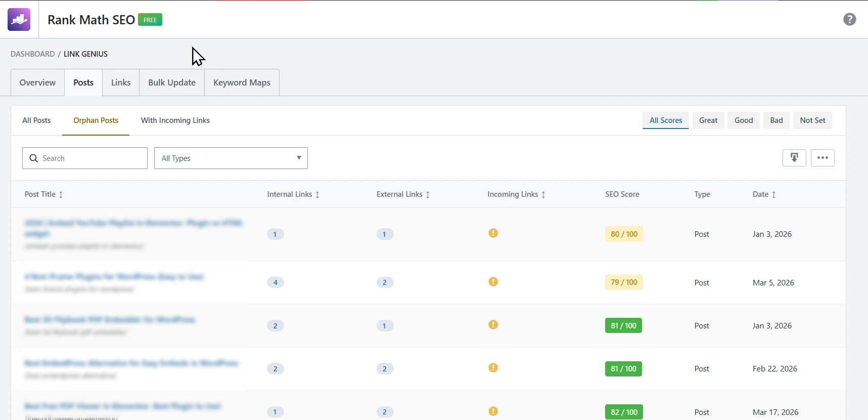The image size is (868, 420).
Task: Open the three-dots more options button
Action: (x=823, y=158)
